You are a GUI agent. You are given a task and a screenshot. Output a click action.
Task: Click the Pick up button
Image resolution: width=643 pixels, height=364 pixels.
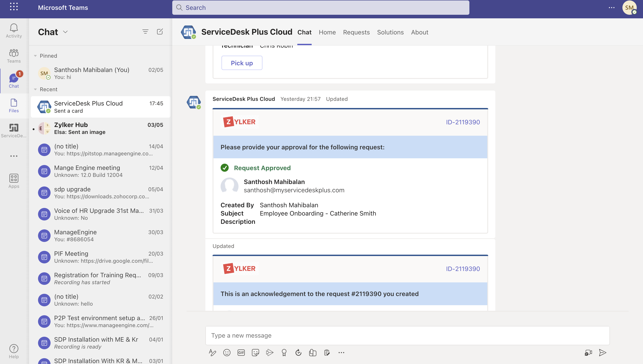point(242,63)
